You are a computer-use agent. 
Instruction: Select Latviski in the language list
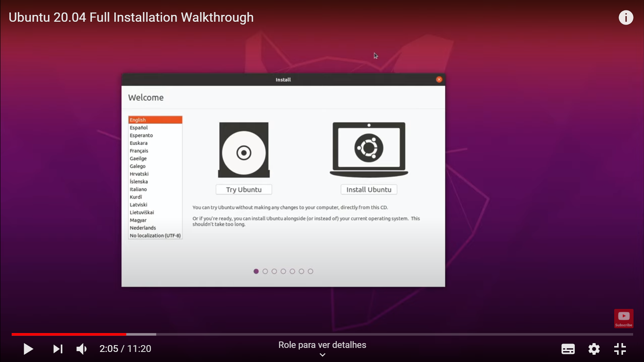pyautogui.click(x=155, y=205)
